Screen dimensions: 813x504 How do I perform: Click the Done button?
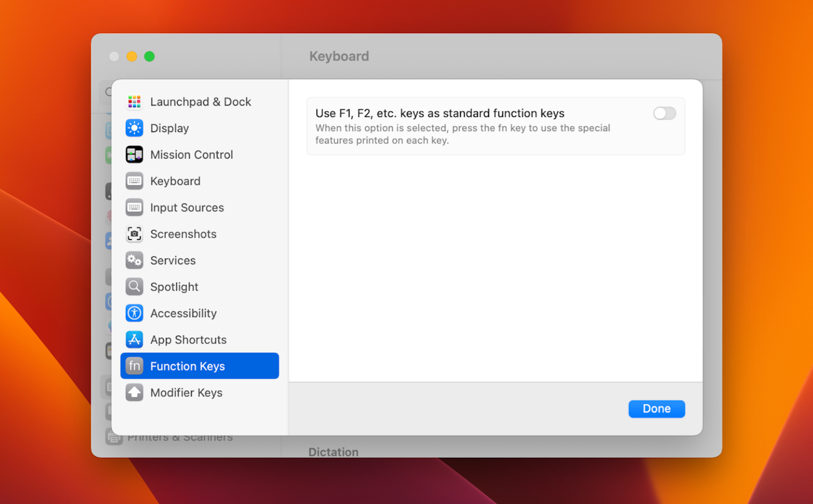[x=656, y=408]
